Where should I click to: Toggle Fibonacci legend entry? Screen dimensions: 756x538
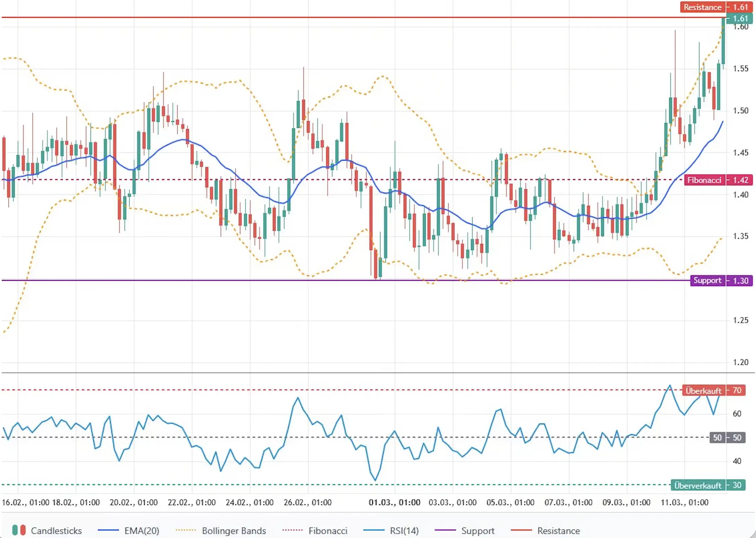[x=327, y=531]
